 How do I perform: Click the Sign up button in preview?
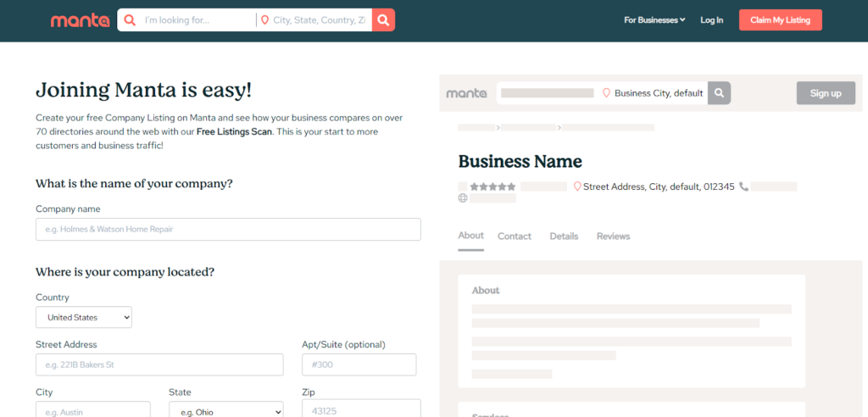[x=826, y=93]
